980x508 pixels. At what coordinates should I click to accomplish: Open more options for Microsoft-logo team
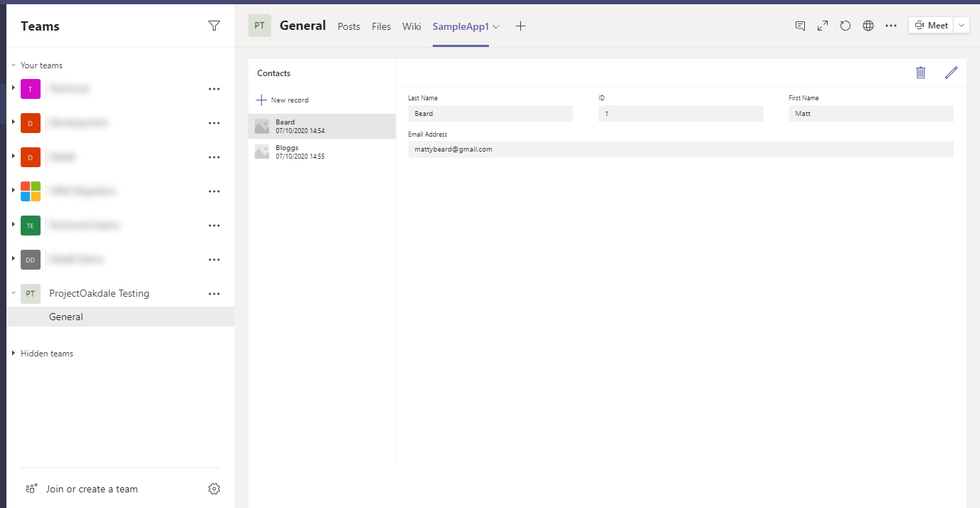click(214, 191)
